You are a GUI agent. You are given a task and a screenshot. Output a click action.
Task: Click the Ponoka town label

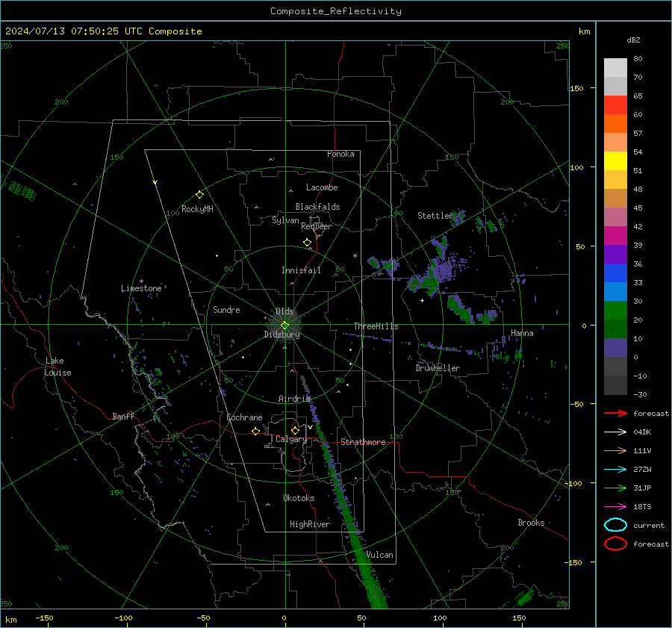340,154
